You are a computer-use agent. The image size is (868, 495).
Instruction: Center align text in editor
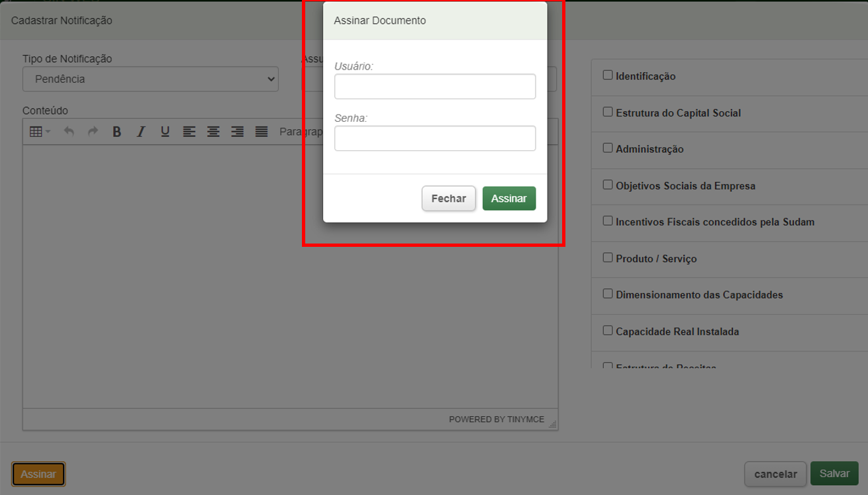tap(213, 132)
